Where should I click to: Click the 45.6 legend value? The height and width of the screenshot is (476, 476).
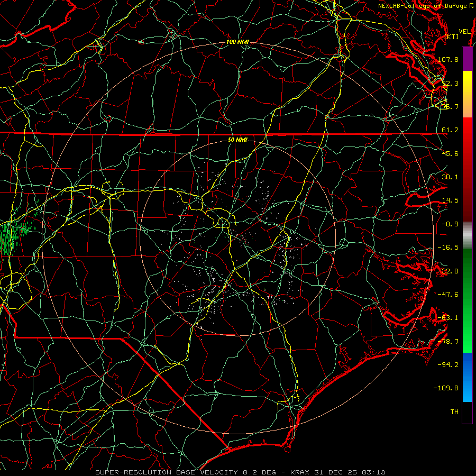click(x=450, y=153)
